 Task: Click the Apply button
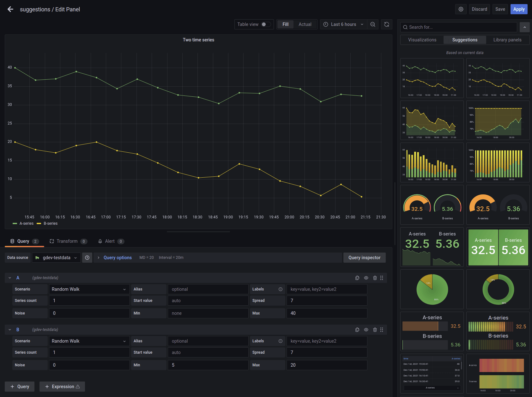click(519, 9)
